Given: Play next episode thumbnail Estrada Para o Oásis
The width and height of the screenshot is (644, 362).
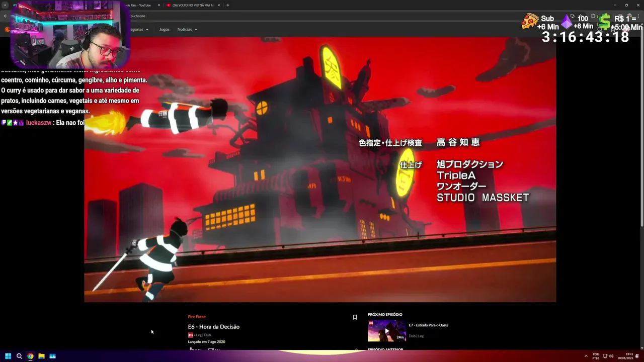Looking at the screenshot, I should (x=387, y=331).
